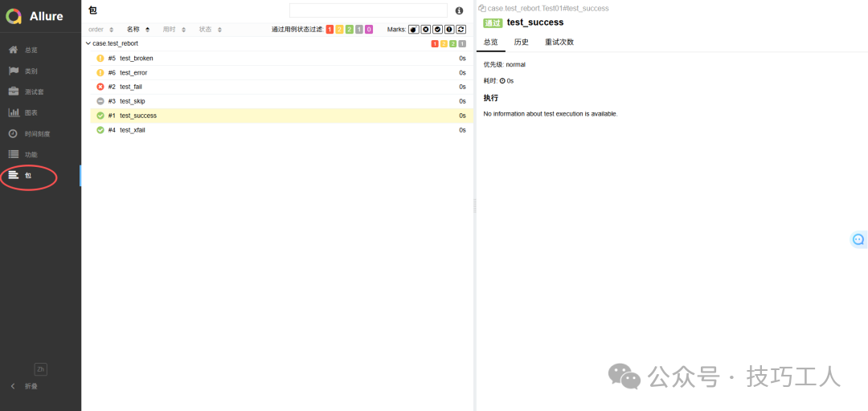Click the pane splitter handle
The width and height of the screenshot is (868, 411).
click(x=474, y=205)
